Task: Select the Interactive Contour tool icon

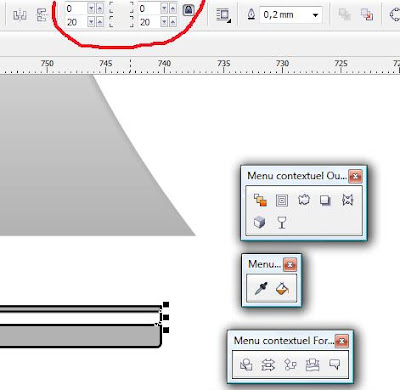Action: click(282, 200)
